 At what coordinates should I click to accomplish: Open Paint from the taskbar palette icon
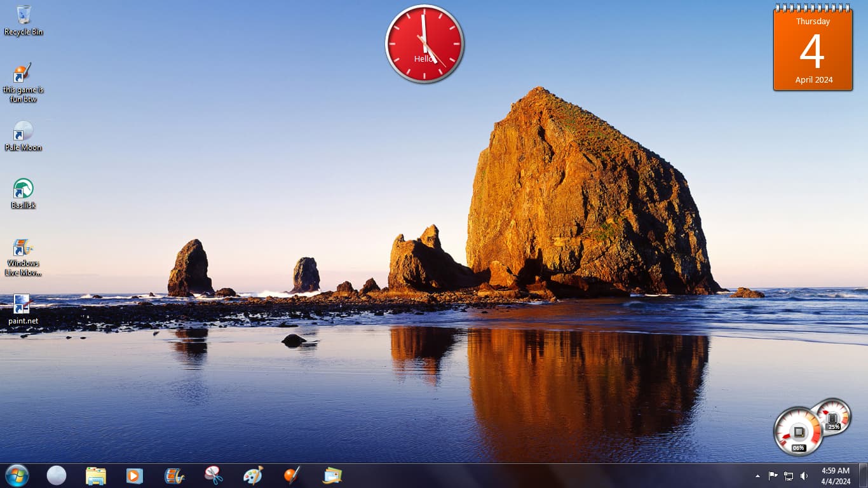tap(253, 475)
